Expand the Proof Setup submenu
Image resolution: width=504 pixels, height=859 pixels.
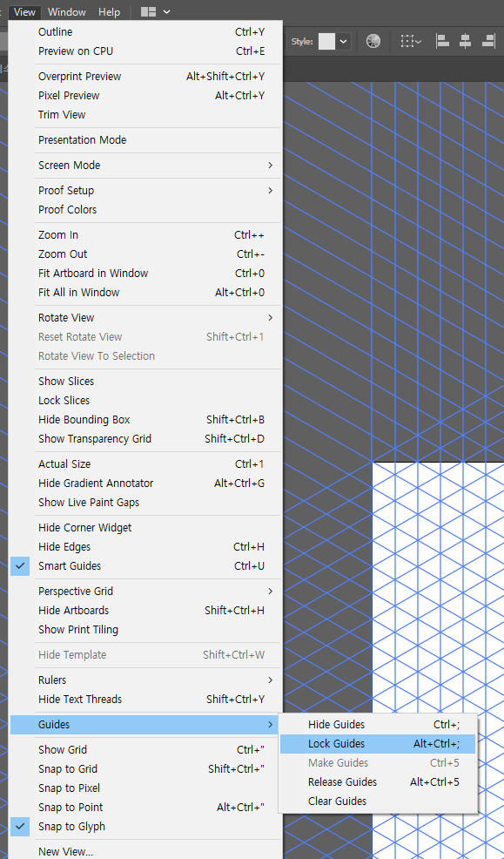[x=146, y=191]
